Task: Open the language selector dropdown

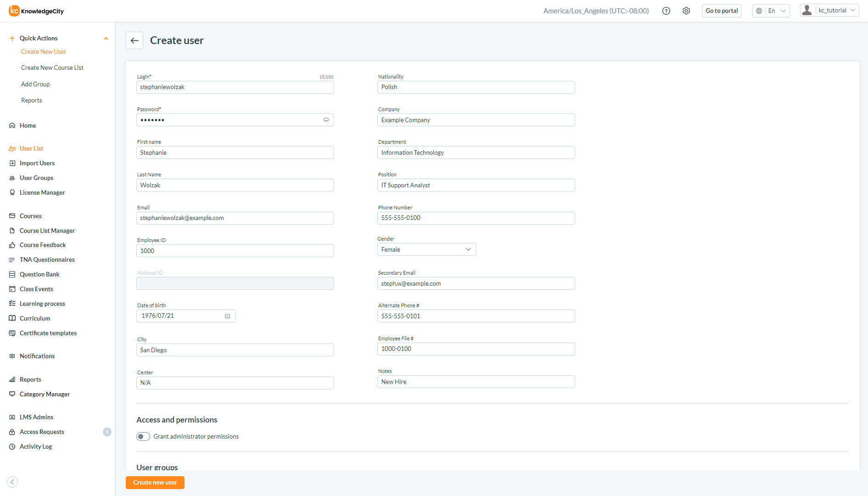Action: (x=771, y=11)
